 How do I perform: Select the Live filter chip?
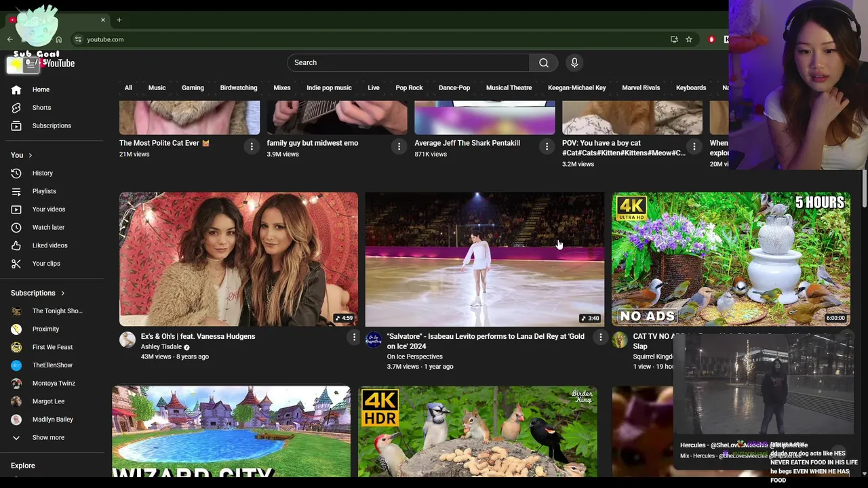[x=374, y=87]
